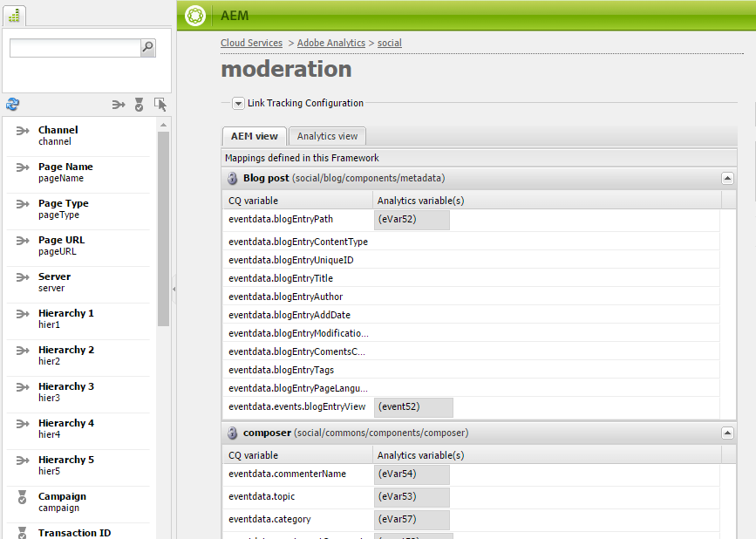Click the Page Type arrow icon

point(23,204)
